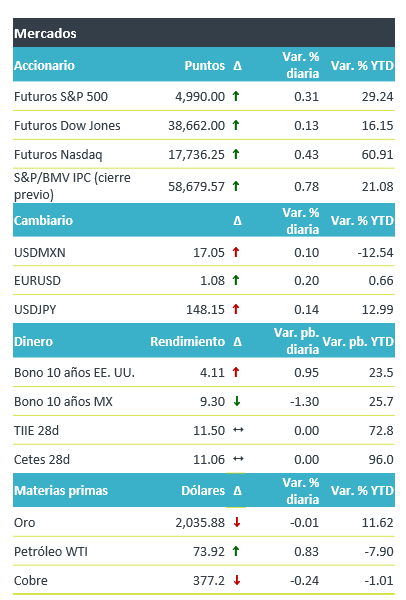Image resolution: width=406 pixels, height=600 pixels.
Task: Click the red up arrow for USDJPY
Action: click(236, 309)
